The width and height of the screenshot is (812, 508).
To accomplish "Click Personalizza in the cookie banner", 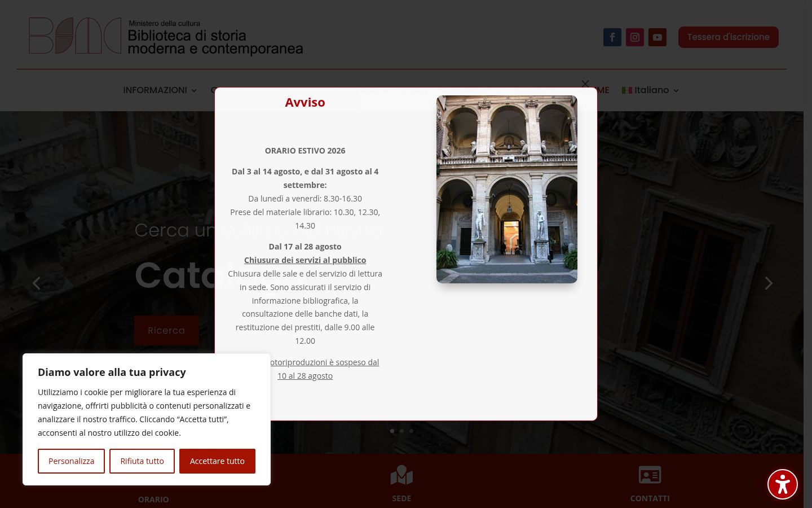I will tap(71, 461).
